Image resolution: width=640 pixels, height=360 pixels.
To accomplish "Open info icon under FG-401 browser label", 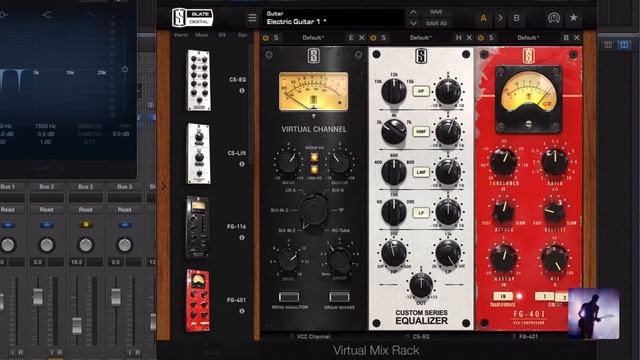I will coord(242,311).
